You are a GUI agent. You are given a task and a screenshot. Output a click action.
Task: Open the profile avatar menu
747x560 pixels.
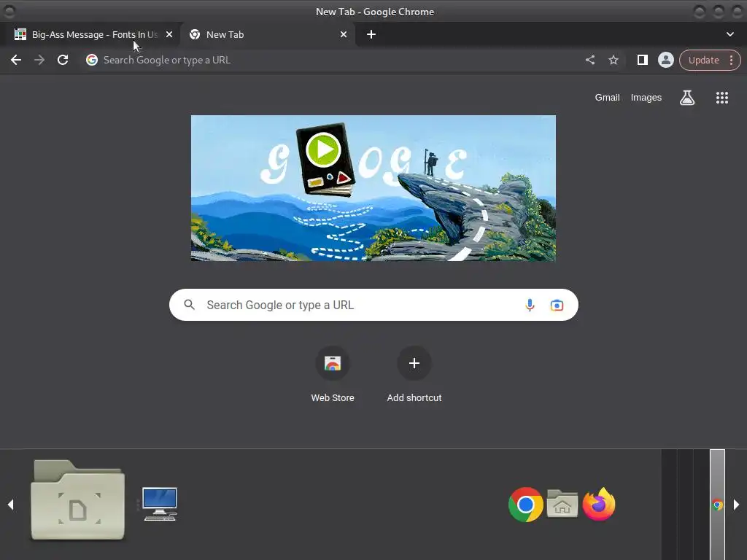666,60
